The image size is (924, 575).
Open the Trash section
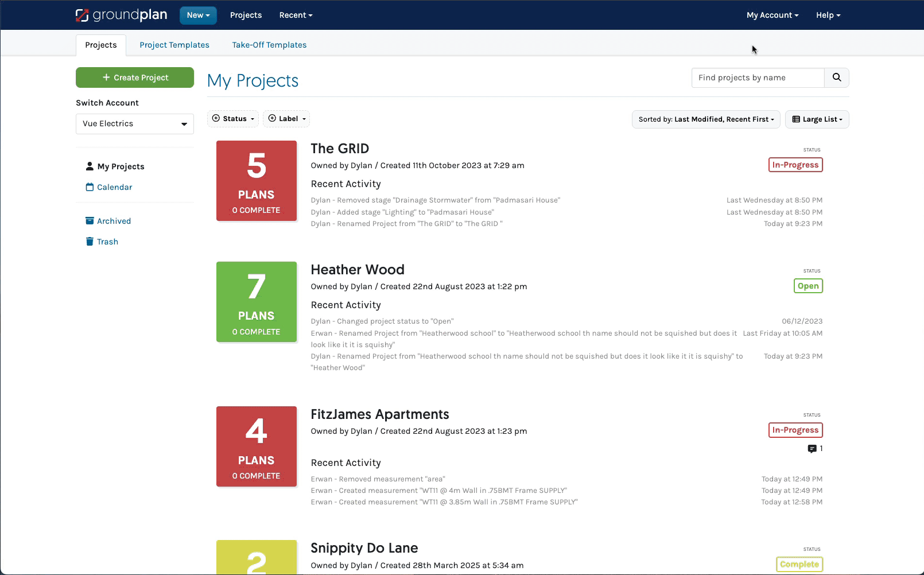[x=107, y=242]
